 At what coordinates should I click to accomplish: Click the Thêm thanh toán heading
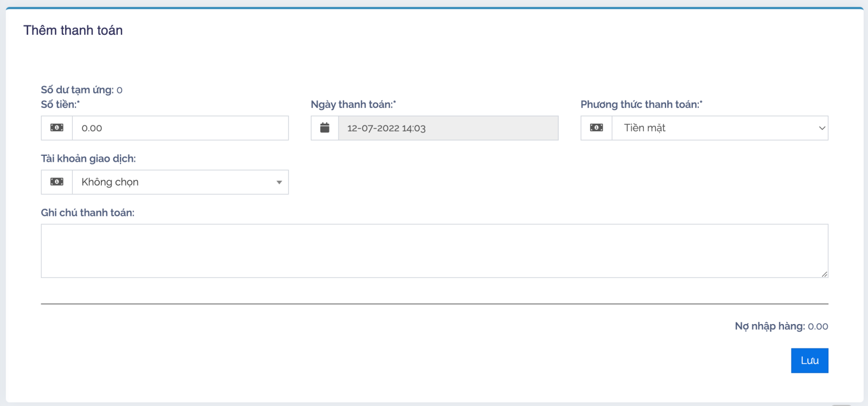(x=73, y=30)
